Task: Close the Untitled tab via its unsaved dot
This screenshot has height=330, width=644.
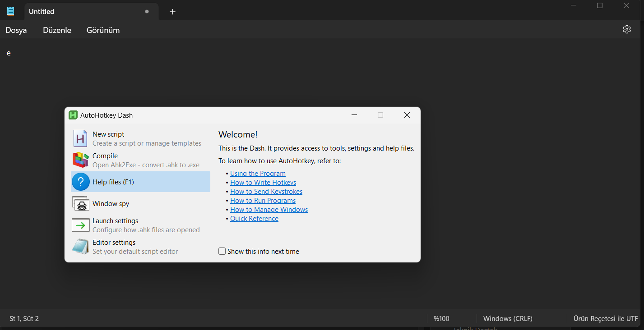Action: click(147, 12)
